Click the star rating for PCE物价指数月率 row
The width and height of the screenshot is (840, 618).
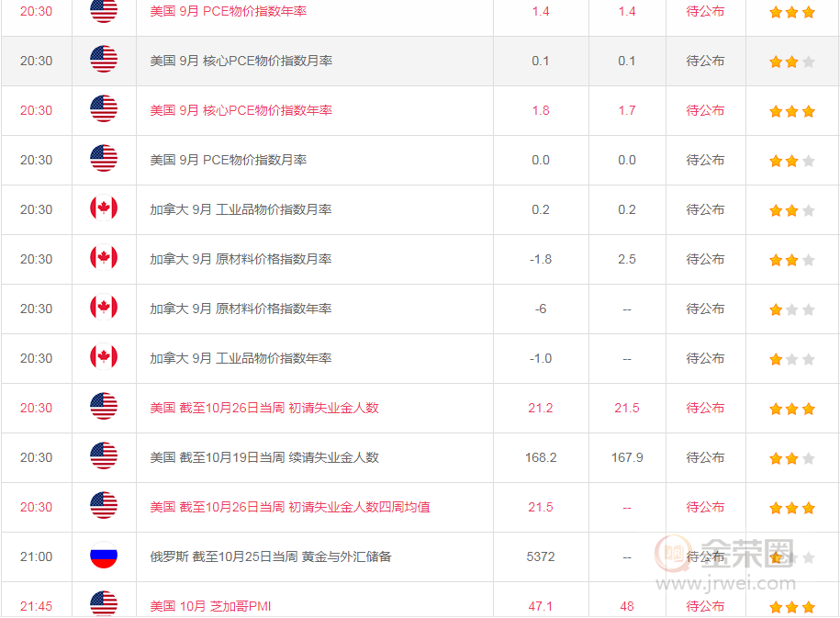point(791,161)
